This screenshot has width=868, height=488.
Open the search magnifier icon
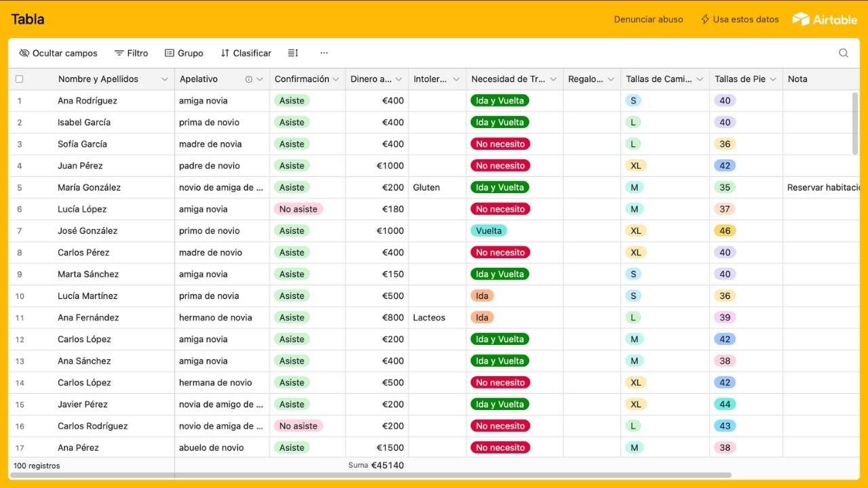pos(844,53)
